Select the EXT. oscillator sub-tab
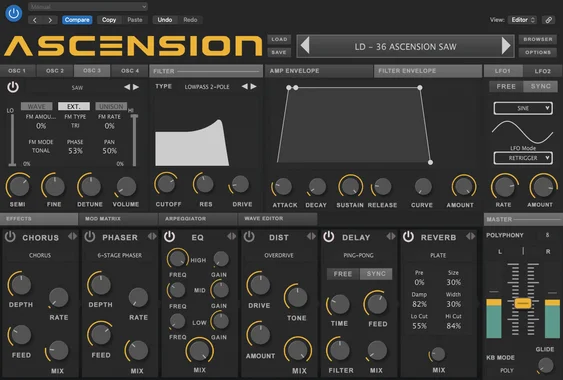This screenshot has height=380, width=563. [74, 106]
